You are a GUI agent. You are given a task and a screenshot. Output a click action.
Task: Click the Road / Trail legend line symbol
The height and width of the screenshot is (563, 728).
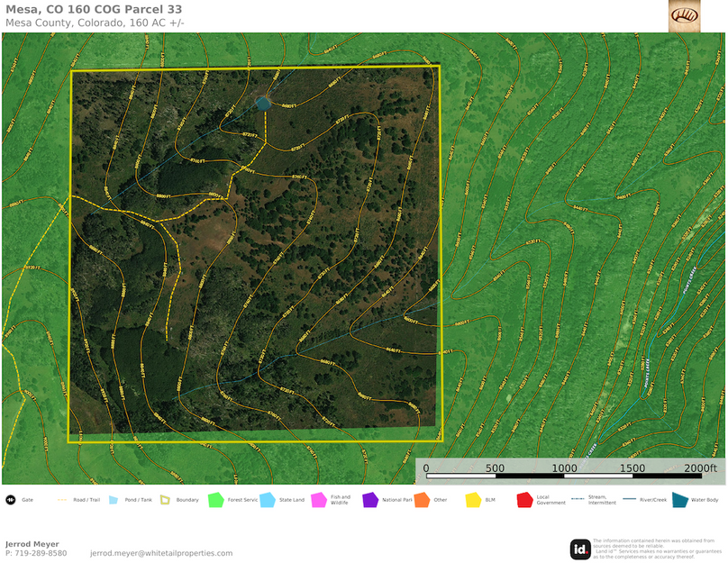tap(62, 500)
